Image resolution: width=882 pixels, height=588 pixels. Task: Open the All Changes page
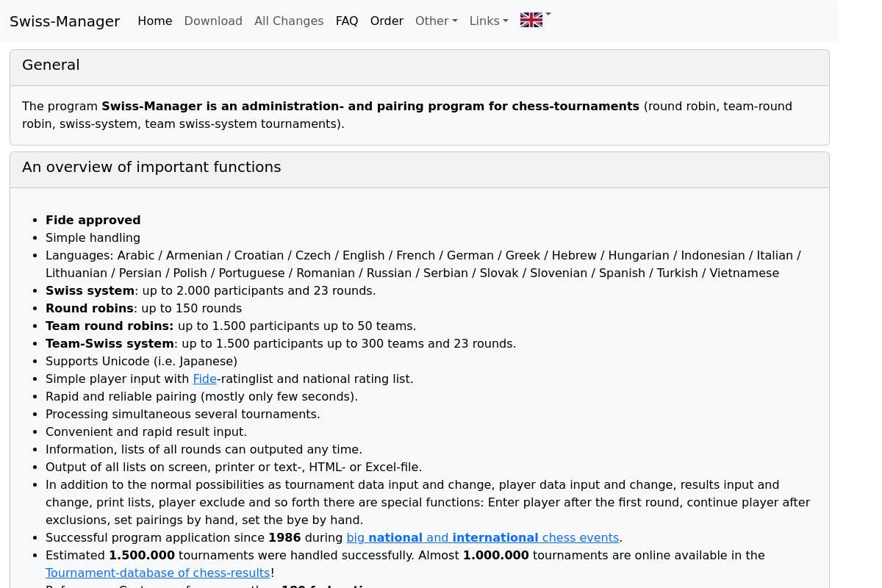pos(289,21)
